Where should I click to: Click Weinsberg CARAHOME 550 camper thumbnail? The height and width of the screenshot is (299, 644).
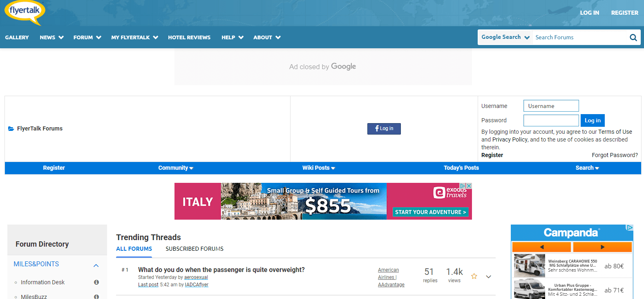(530, 265)
